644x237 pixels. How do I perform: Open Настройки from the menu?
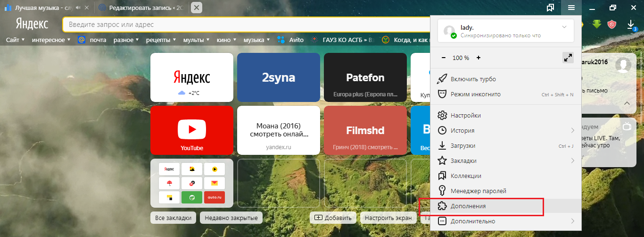tap(465, 115)
